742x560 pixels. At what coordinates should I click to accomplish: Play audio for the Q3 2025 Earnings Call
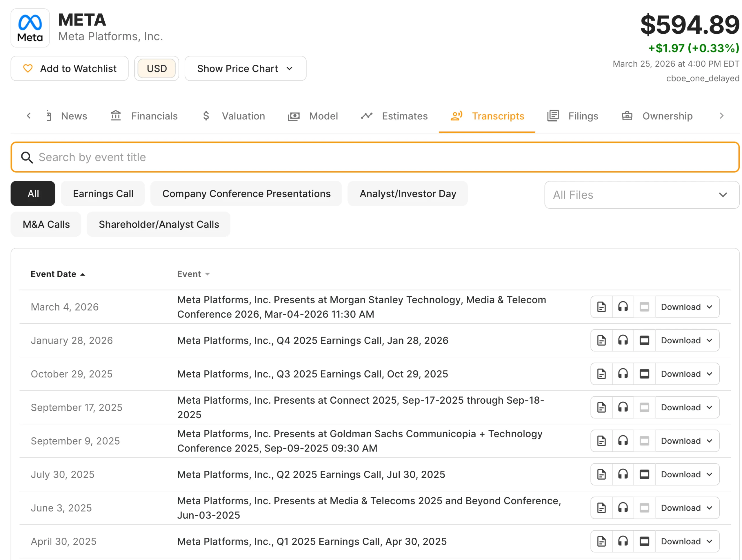pyautogui.click(x=623, y=374)
